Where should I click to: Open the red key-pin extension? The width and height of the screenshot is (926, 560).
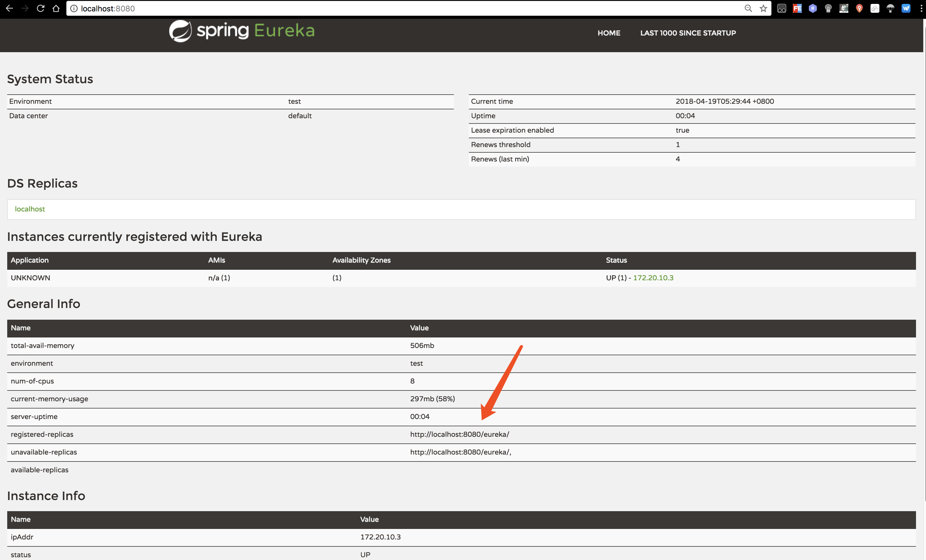pos(859,8)
